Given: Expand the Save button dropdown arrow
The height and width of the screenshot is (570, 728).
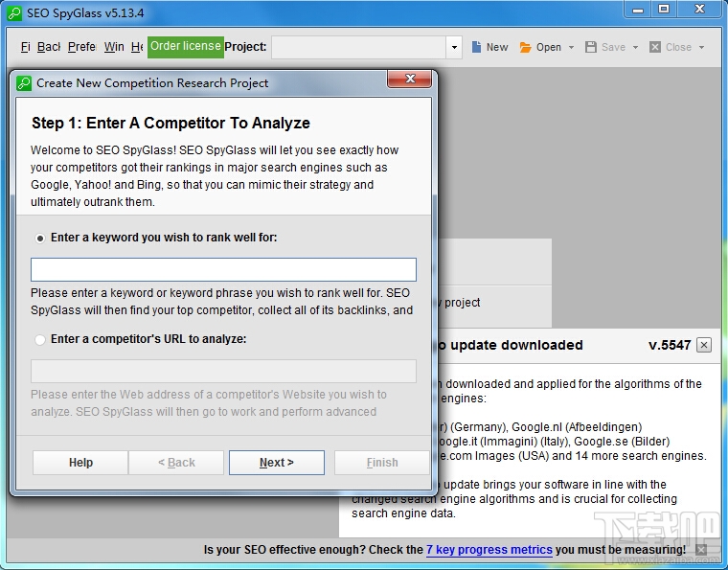Looking at the screenshot, I should pos(635,47).
